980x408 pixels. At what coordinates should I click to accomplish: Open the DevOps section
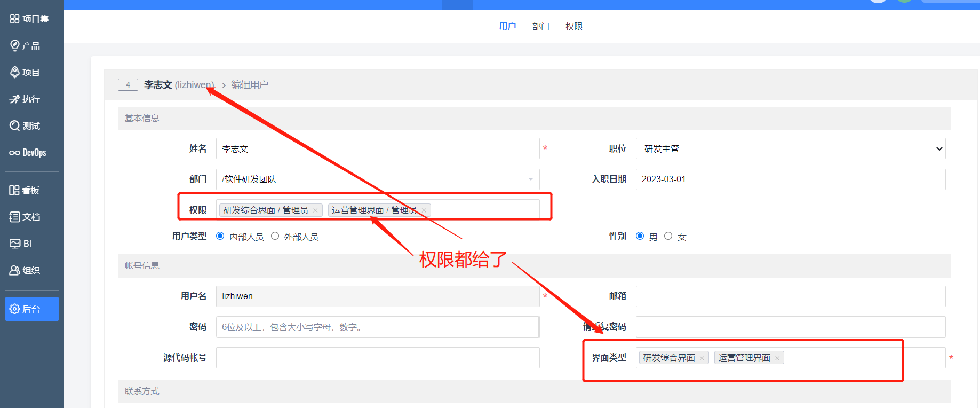tap(28, 153)
